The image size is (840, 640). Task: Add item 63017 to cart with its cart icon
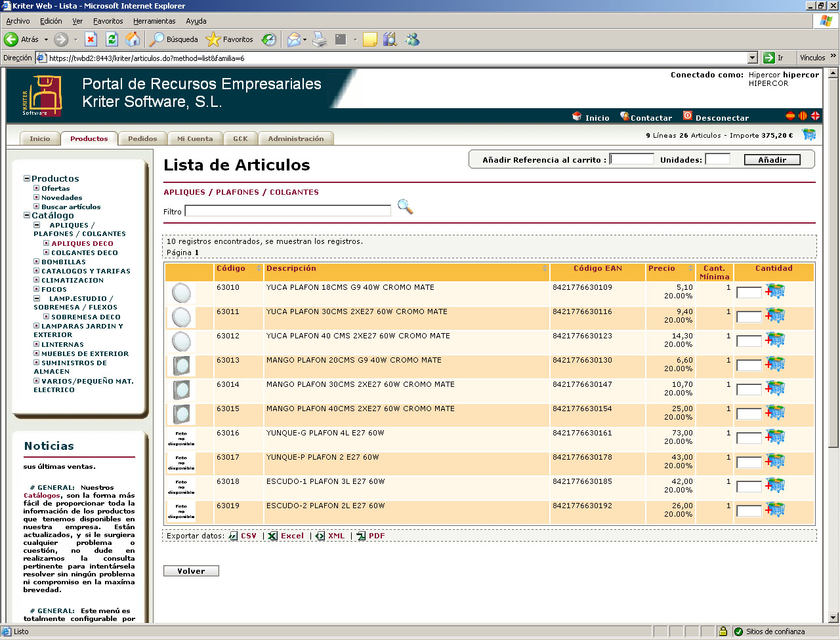pos(776,461)
